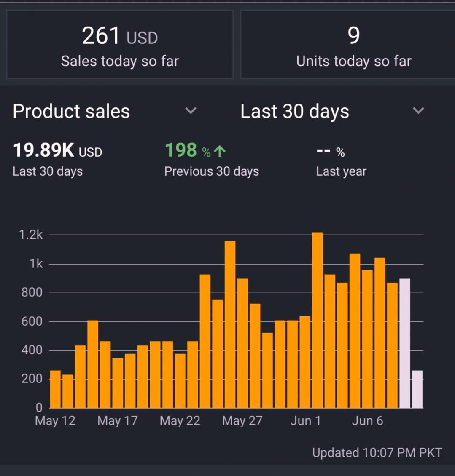Click the May 27 axis date label
The image size is (455, 476).
[242, 421]
